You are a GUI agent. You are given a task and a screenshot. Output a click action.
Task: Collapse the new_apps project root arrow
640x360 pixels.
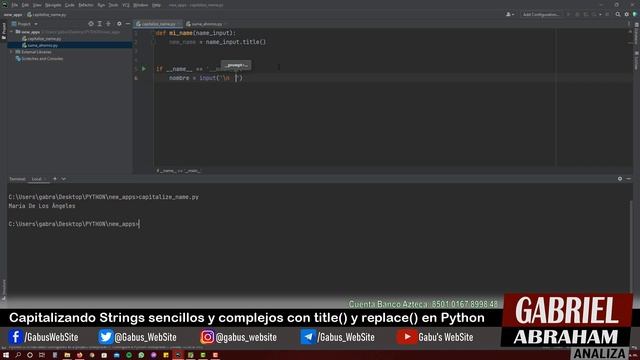point(12,32)
